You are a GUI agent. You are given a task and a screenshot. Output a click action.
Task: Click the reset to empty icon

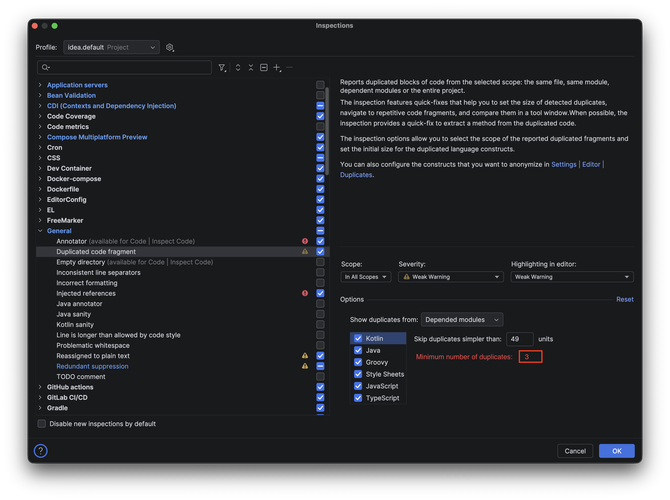pos(264,68)
